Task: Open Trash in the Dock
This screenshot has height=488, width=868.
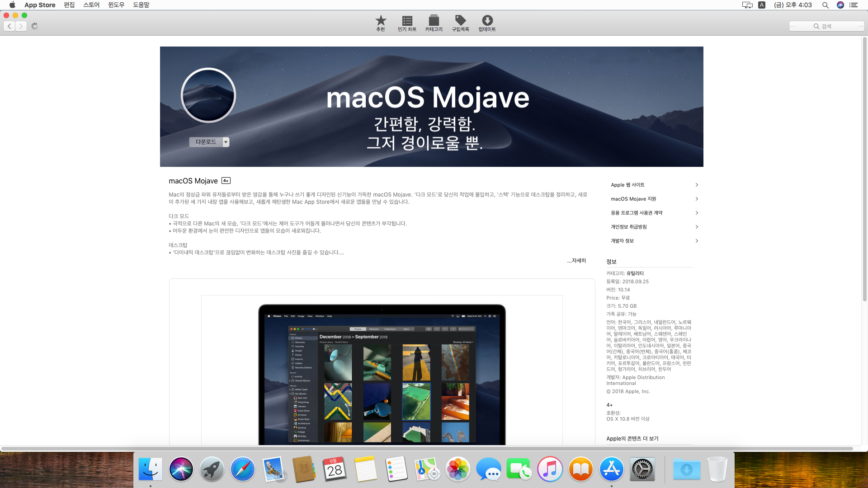Action: click(717, 469)
